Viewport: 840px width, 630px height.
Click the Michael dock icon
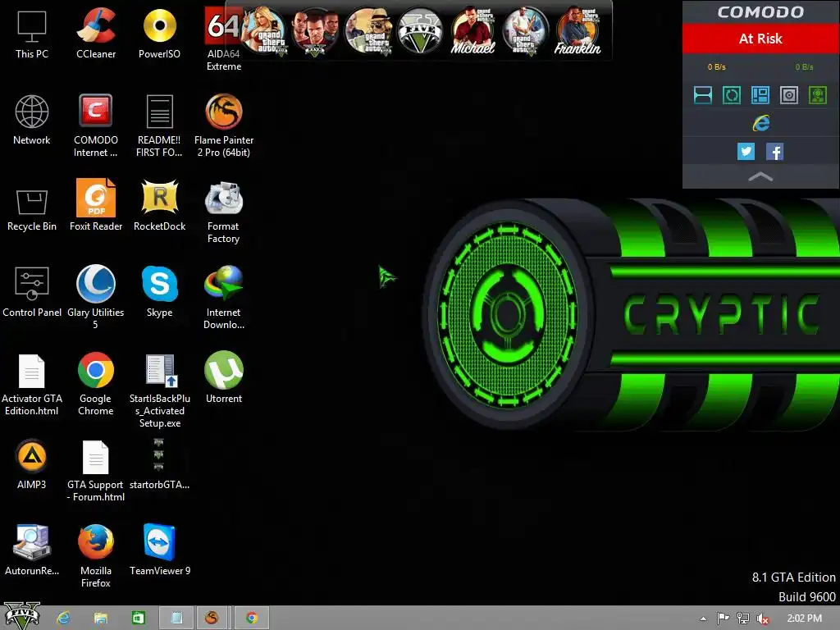click(x=472, y=30)
